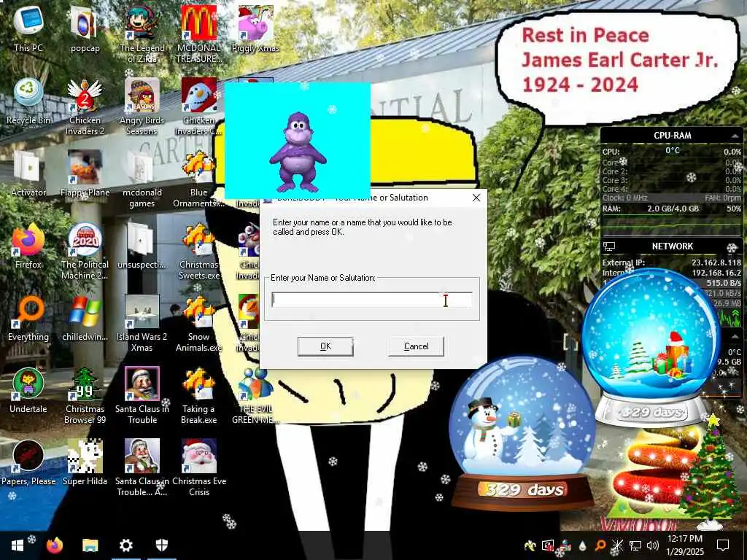Click the volume speaker tray icon
Screen dimensions: 747x560
[653, 545]
